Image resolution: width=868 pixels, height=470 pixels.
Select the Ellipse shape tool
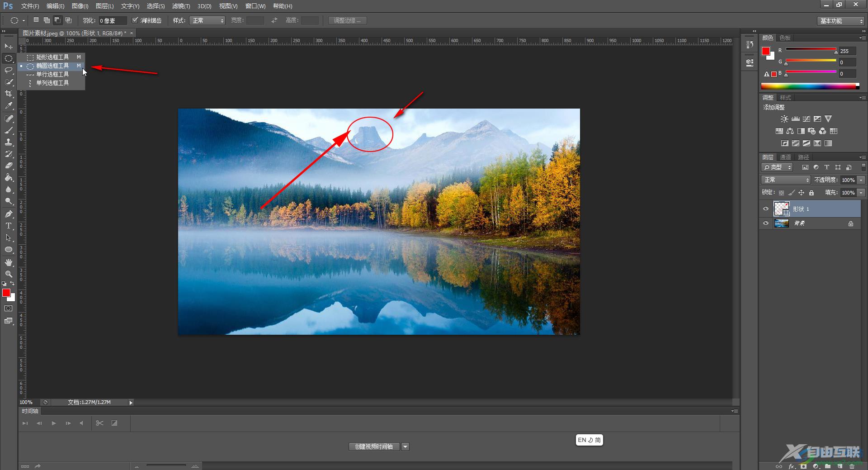pos(9,250)
